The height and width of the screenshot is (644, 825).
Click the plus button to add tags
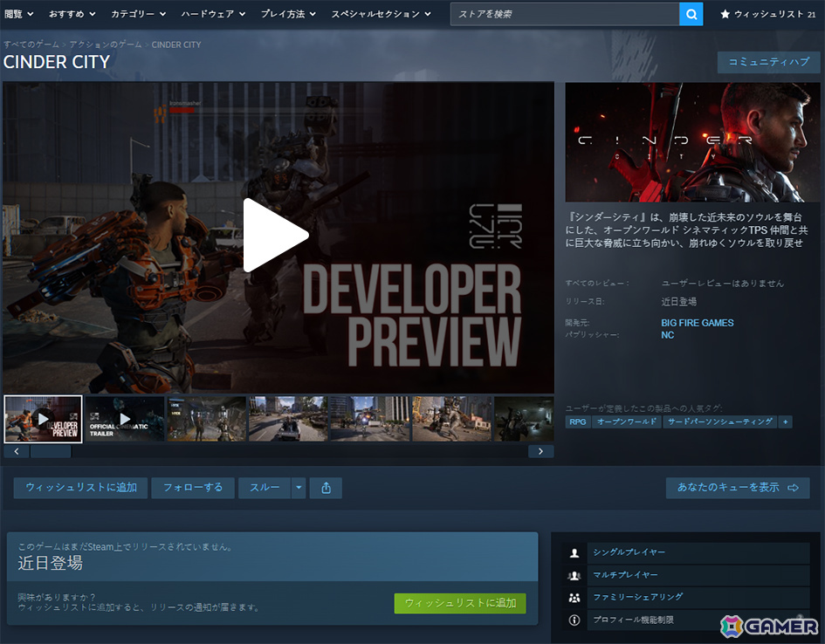click(786, 421)
